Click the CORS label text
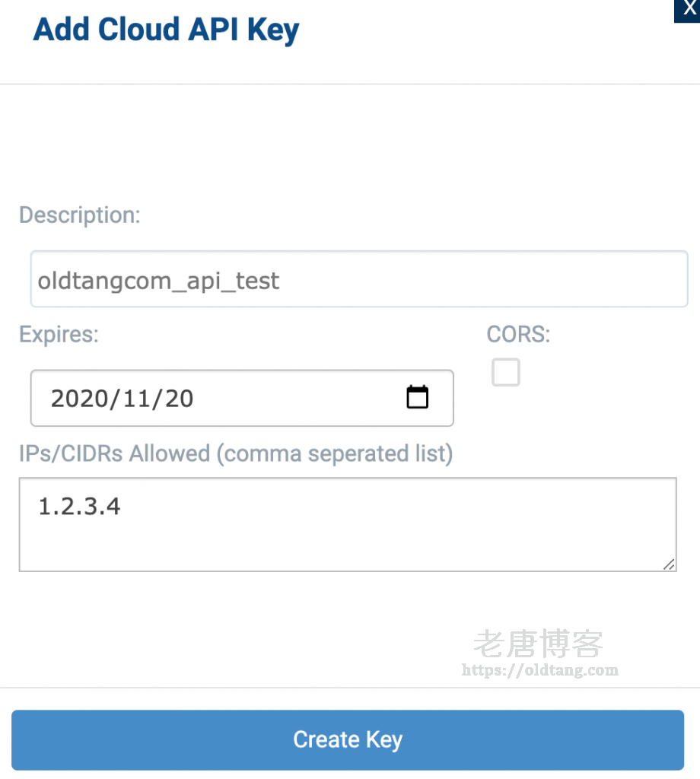This screenshot has width=700, height=779. pos(518,335)
